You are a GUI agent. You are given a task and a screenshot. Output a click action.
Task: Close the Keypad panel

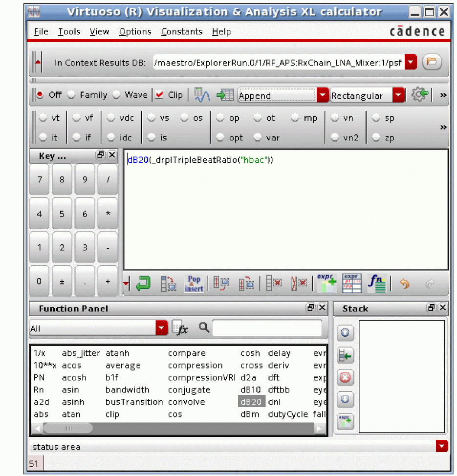112,155
